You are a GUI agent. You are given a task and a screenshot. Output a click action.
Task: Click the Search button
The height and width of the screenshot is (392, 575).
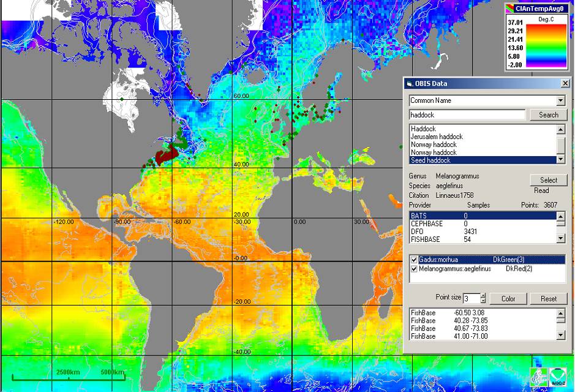pyautogui.click(x=548, y=115)
